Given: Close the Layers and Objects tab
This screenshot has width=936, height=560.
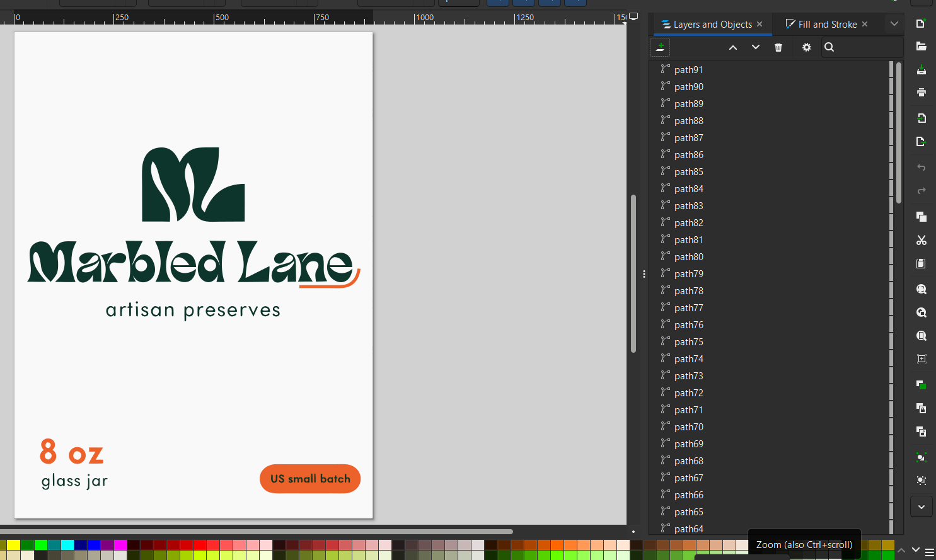Looking at the screenshot, I should (760, 24).
